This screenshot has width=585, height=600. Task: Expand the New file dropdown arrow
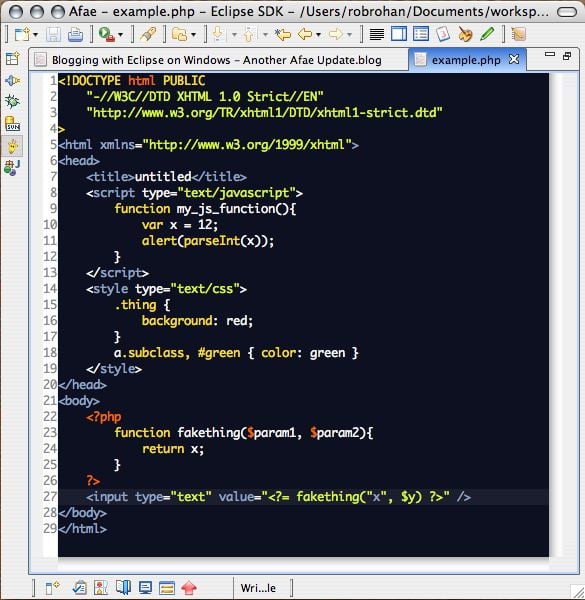click(x=36, y=35)
